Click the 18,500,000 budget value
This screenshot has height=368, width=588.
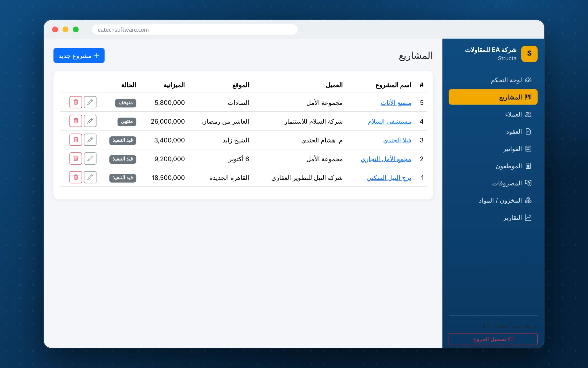(x=168, y=178)
